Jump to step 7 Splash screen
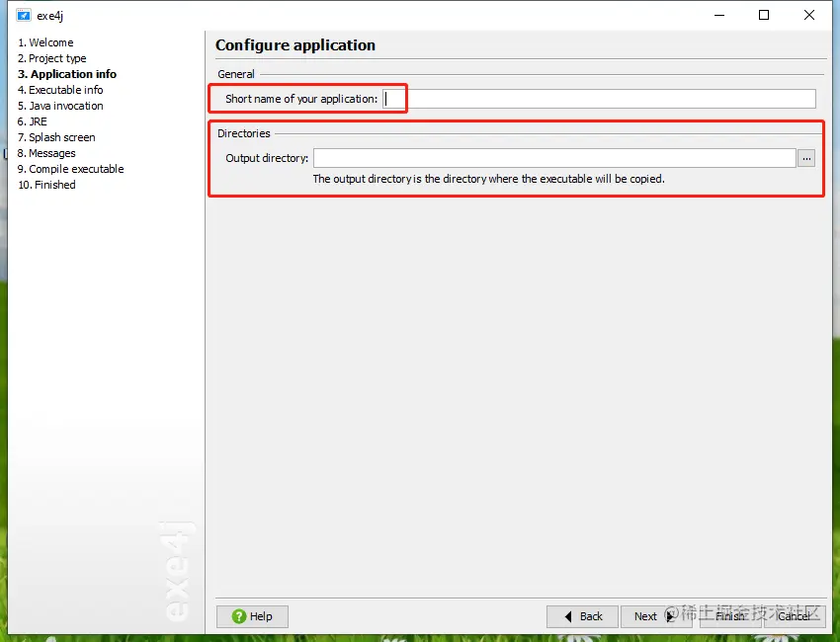840x642 pixels. 56,137
